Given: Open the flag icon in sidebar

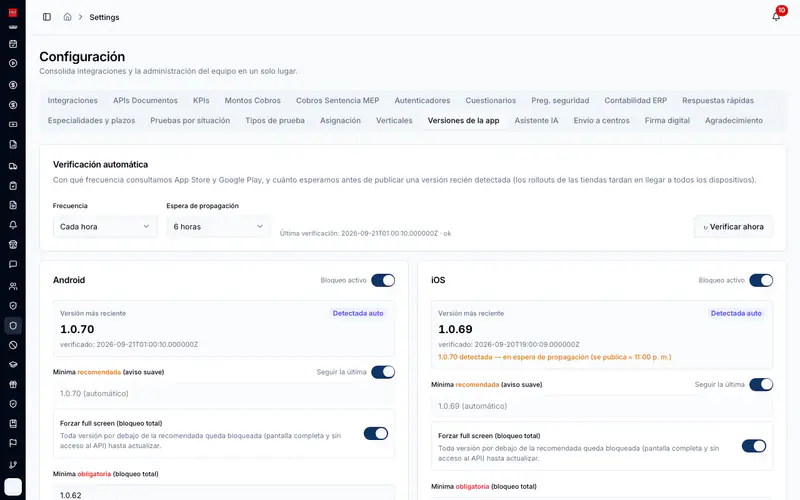Looking at the screenshot, I should tap(13, 443).
